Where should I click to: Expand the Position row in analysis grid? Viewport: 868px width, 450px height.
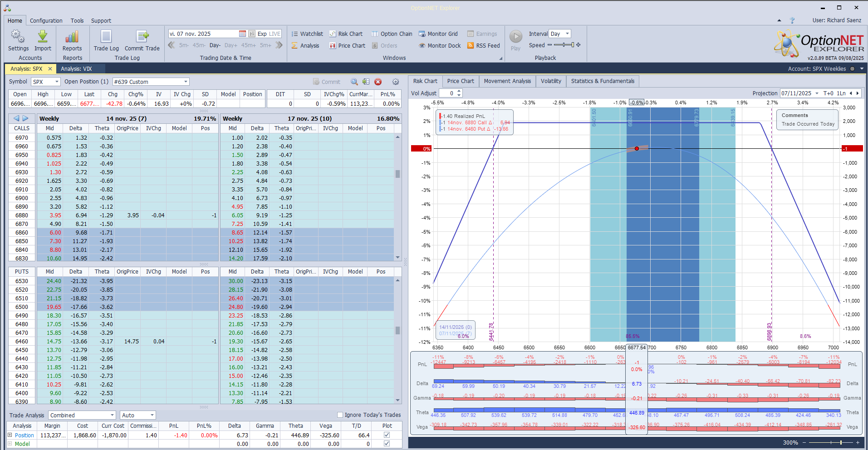[x=10, y=435]
